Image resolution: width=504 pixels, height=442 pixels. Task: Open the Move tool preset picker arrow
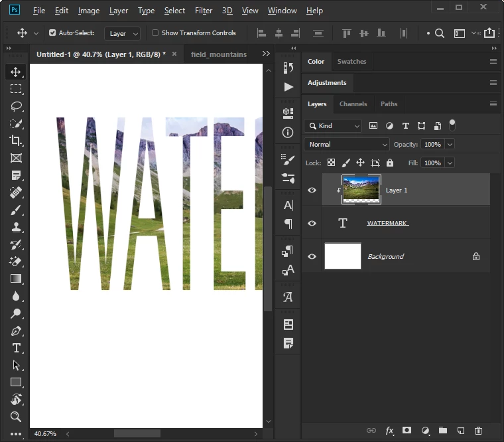pos(36,33)
